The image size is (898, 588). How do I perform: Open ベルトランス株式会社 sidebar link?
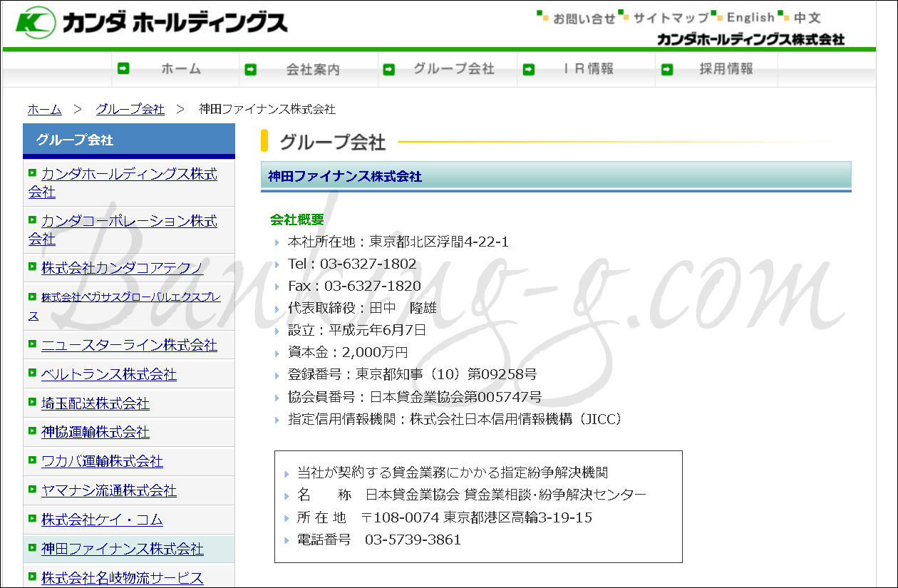[x=108, y=374]
